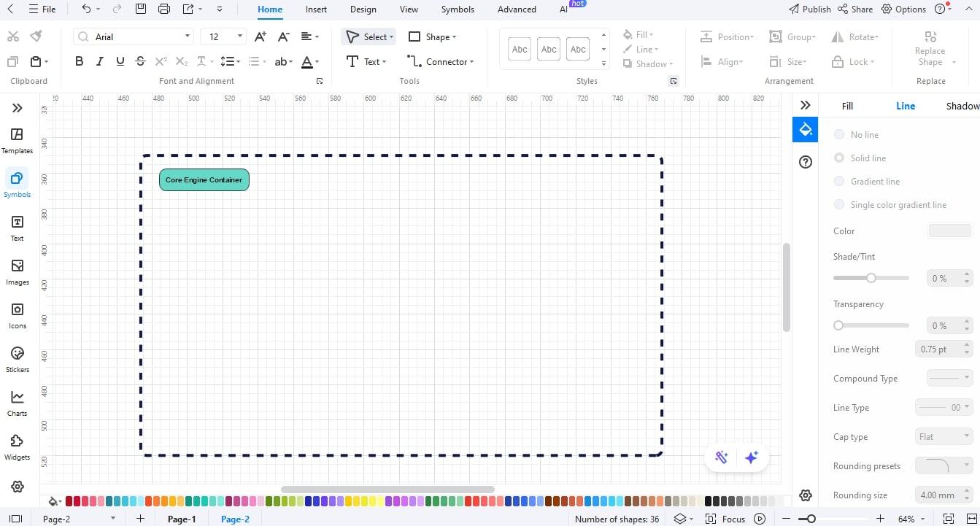
Task: Switch to the Design ribbon tab
Action: pos(363,9)
